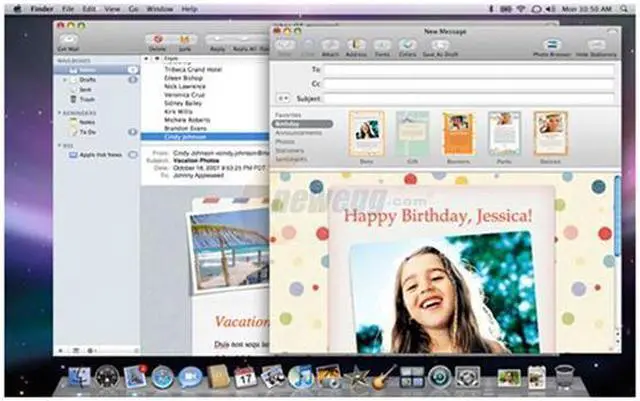Choose the first birthday stationery thumbnail
The width and height of the screenshot is (640, 401).
[x=367, y=134]
